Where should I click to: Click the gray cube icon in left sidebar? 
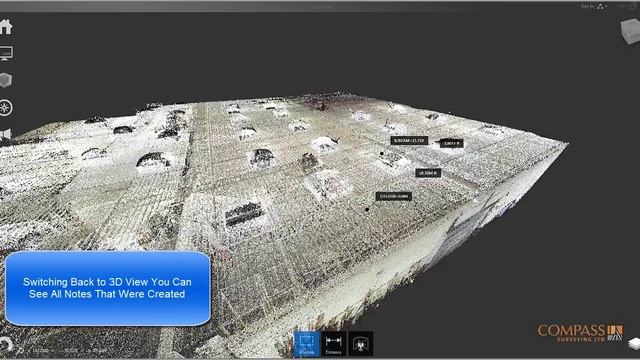[5, 80]
